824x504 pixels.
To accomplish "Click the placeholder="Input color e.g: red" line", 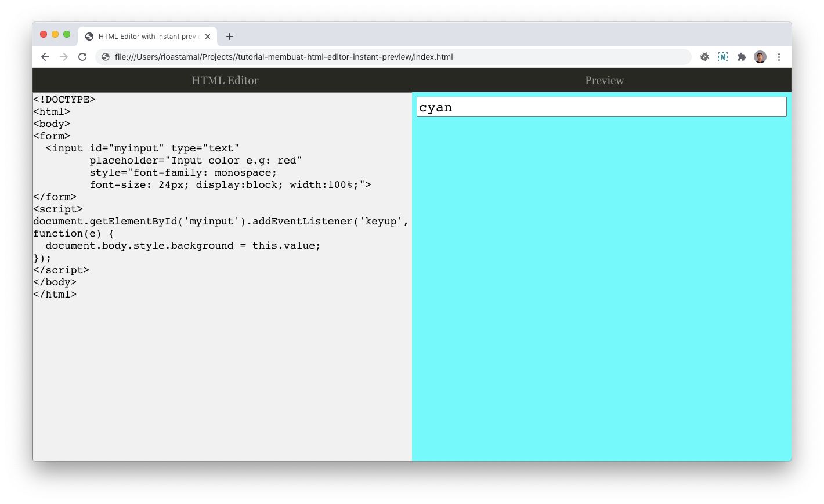I will click(x=196, y=161).
